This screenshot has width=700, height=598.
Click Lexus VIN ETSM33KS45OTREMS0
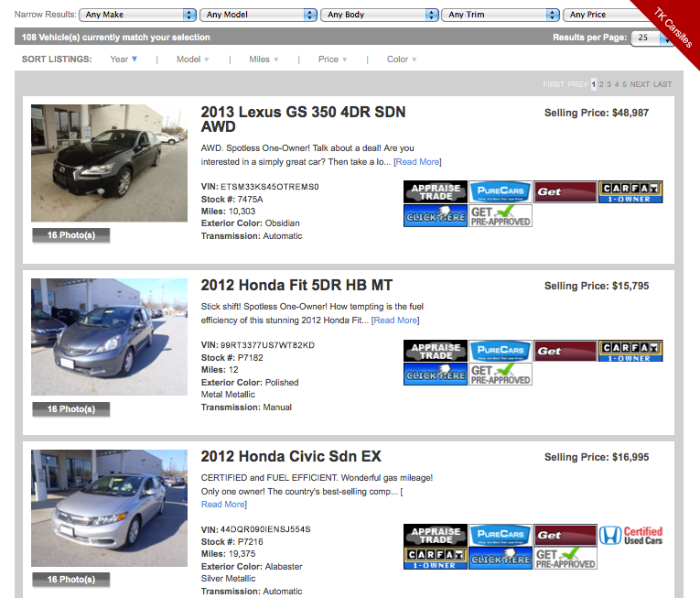tap(260, 187)
